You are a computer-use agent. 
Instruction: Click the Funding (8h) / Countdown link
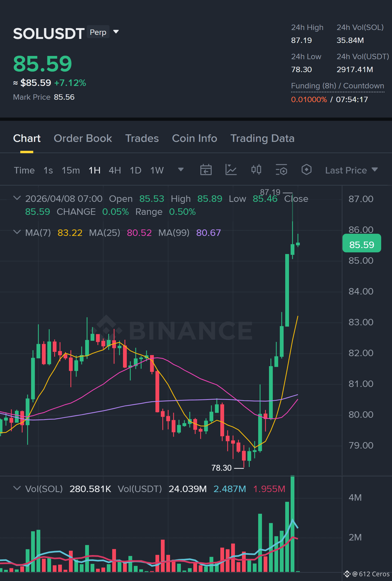click(337, 86)
